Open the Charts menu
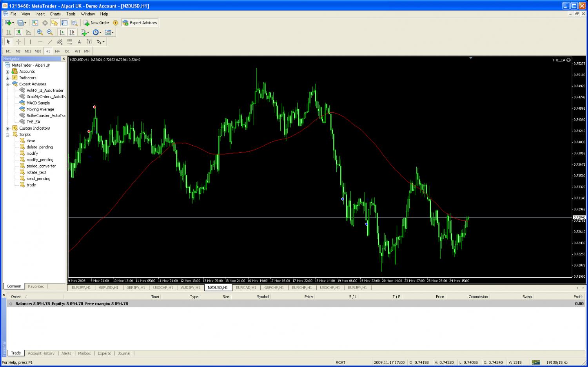 click(x=55, y=14)
